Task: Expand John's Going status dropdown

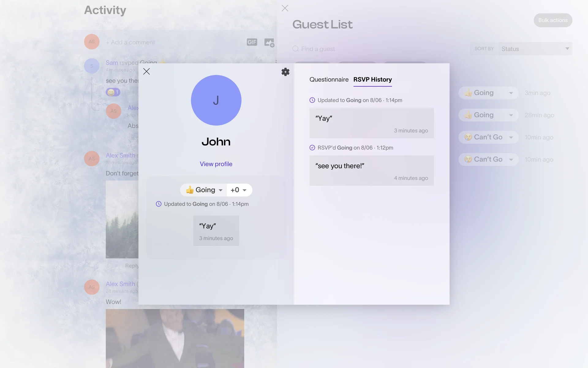Action: [204, 190]
